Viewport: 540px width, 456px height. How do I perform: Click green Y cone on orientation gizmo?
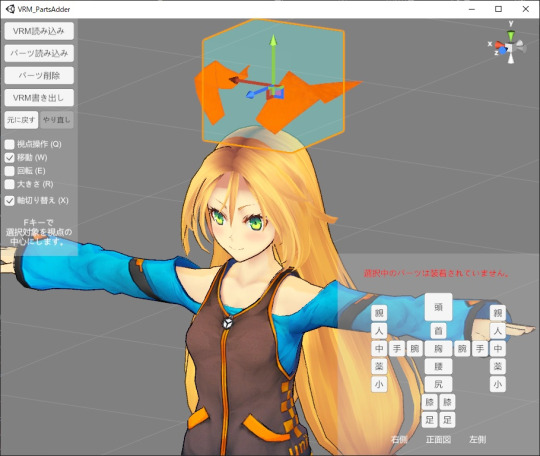511,35
